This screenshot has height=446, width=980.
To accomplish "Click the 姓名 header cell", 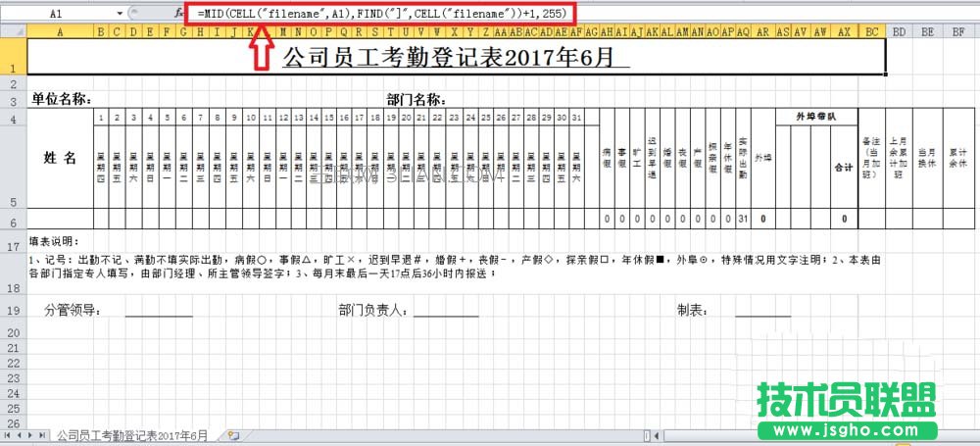I will (x=61, y=158).
